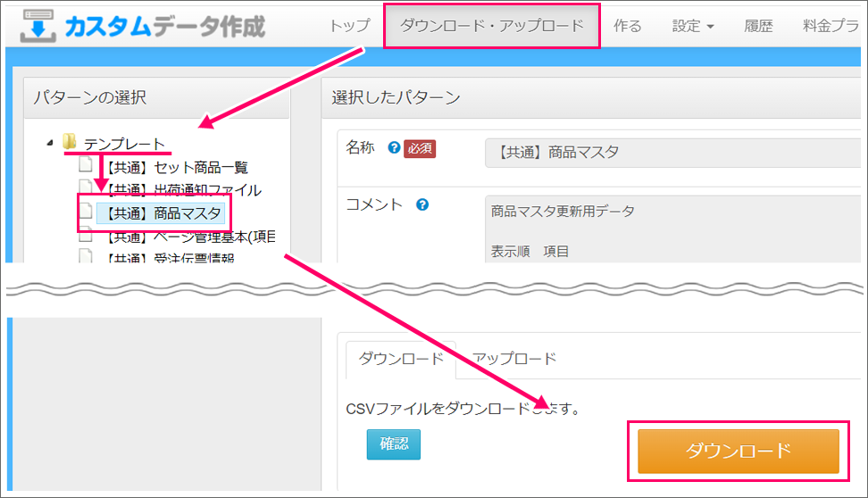This screenshot has height=498, width=868.
Task: Click file icon beside ページ管理基本
Action: 85,236
